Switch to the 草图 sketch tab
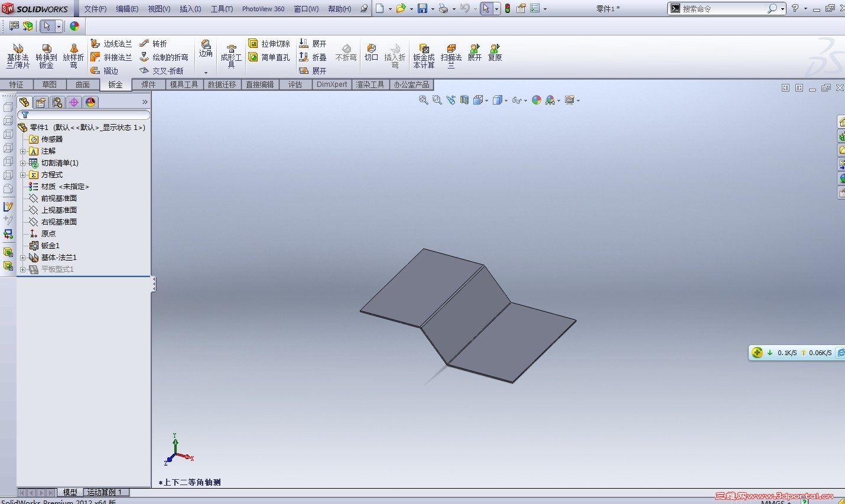845x504 pixels. point(50,84)
